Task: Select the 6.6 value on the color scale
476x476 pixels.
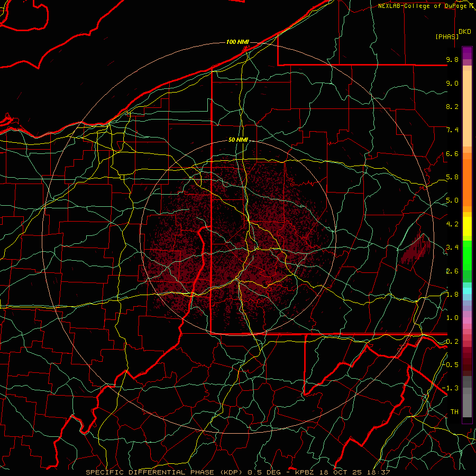Action: pyautogui.click(x=452, y=153)
